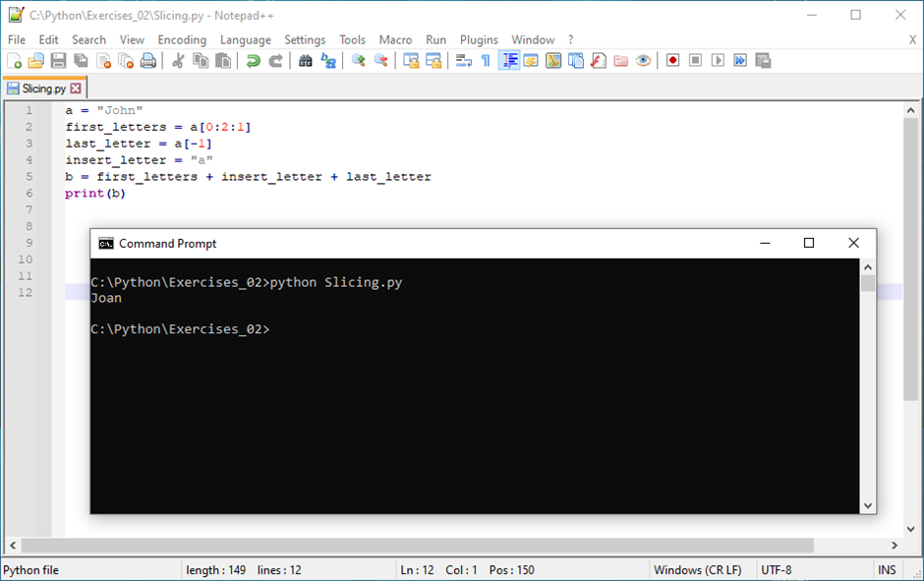Open Find with the binoculars icon
The width and height of the screenshot is (924, 581).
(x=306, y=61)
